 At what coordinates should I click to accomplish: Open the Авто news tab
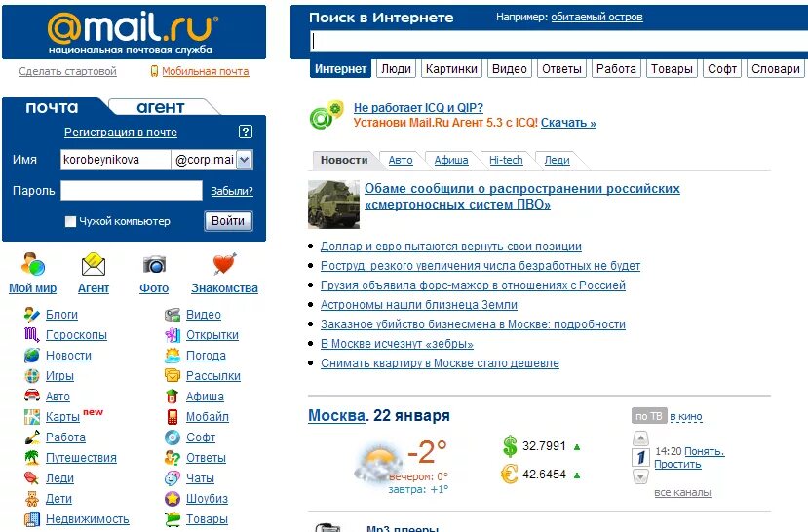(x=401, y=160)
